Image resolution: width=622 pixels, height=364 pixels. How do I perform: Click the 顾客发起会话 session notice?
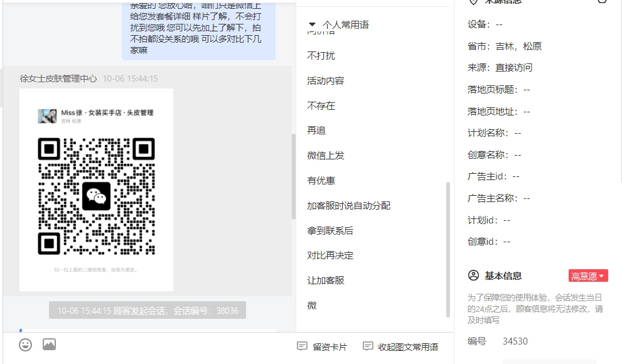pyautogui.click(x=147, y=311)
